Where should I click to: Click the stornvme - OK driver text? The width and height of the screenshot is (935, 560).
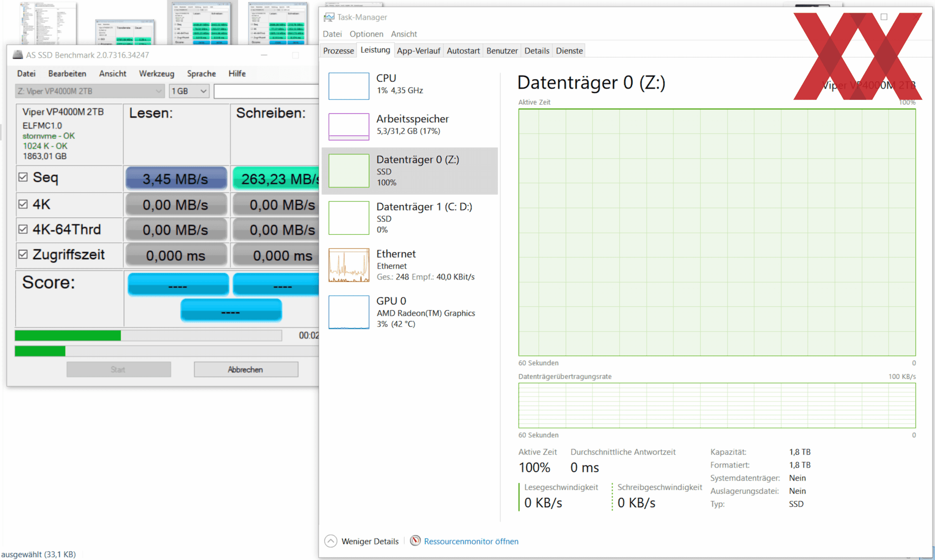tap(48, 136)
